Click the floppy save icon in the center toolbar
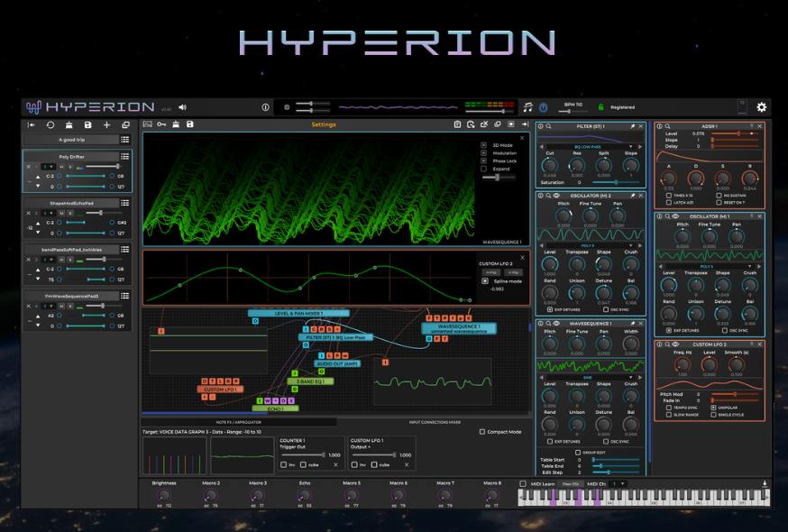Viewport: 788px width, 532px height. coord(190,124)
